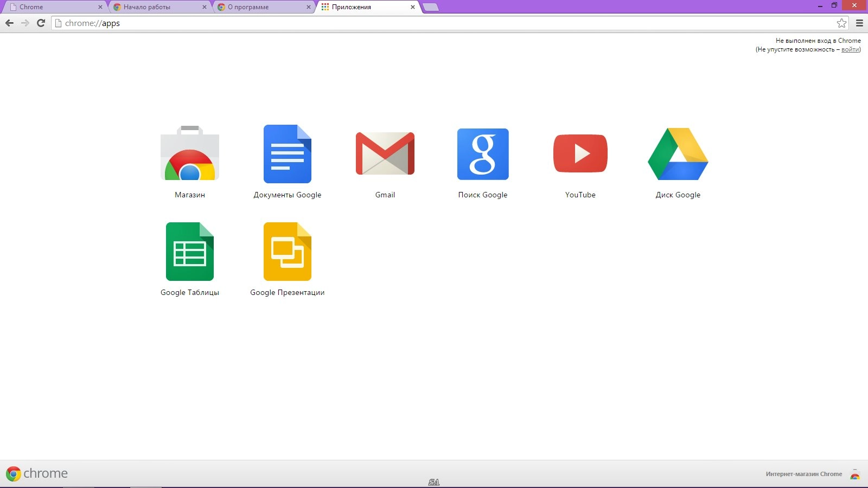The height and width of the screenshot is (488, 868).
Task: Click the Не выполнен вход в Chrome text
Action: 818,41
